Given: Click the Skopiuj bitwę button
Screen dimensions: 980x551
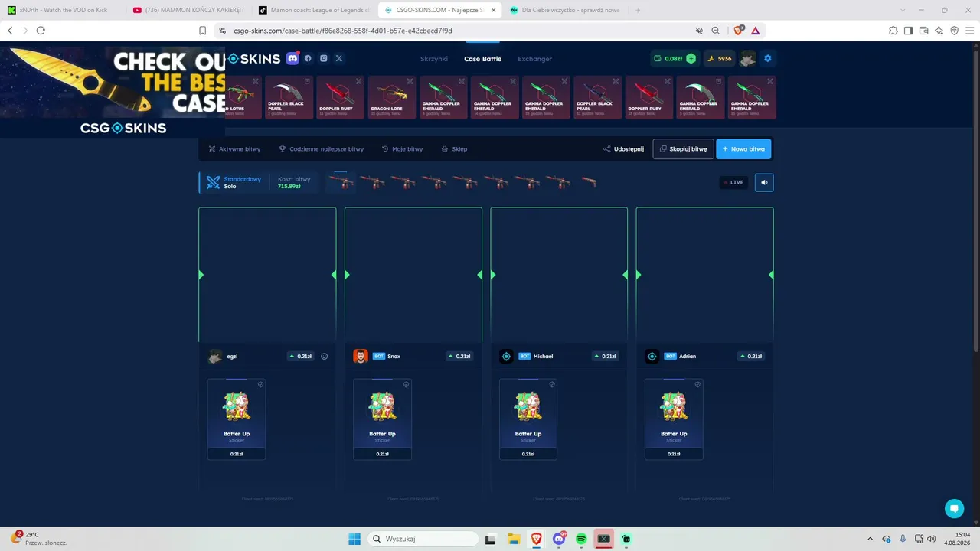Looking at the screenshot, I should (683, 149).
